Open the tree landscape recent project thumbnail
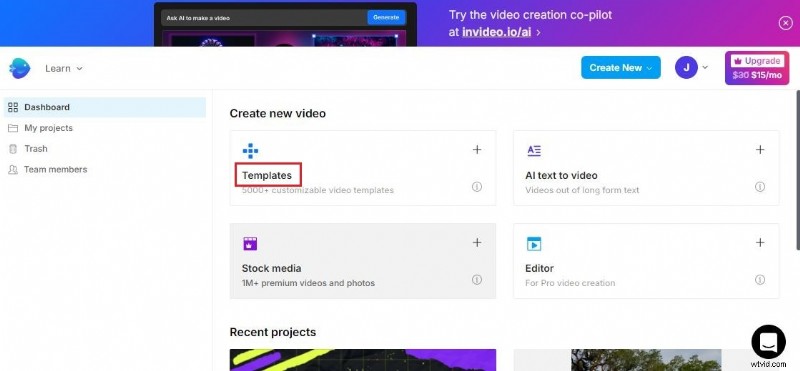This screenshot has width=800, height=371. (x=646, y=360)
